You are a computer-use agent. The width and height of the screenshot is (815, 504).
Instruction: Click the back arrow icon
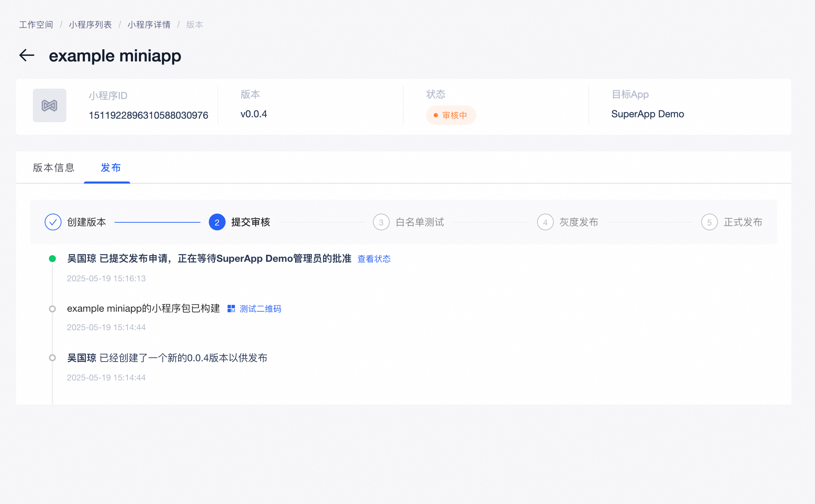tap(27, 55)
